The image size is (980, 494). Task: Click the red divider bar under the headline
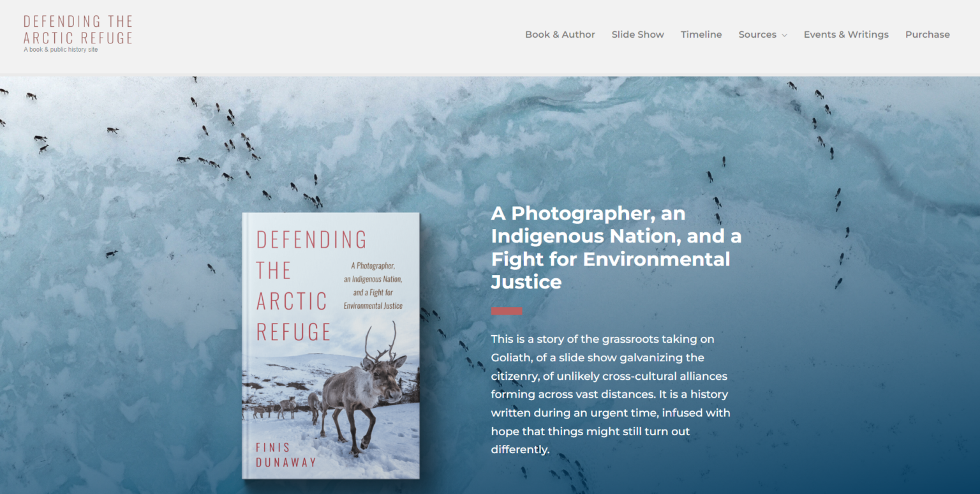tap(507, 311)
